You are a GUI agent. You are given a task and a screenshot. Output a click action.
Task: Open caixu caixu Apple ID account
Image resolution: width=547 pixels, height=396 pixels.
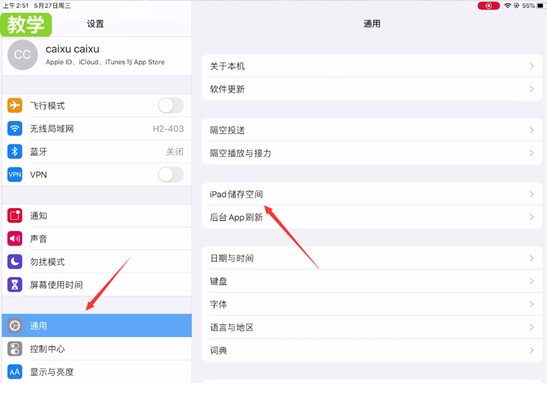click(97, 55)
